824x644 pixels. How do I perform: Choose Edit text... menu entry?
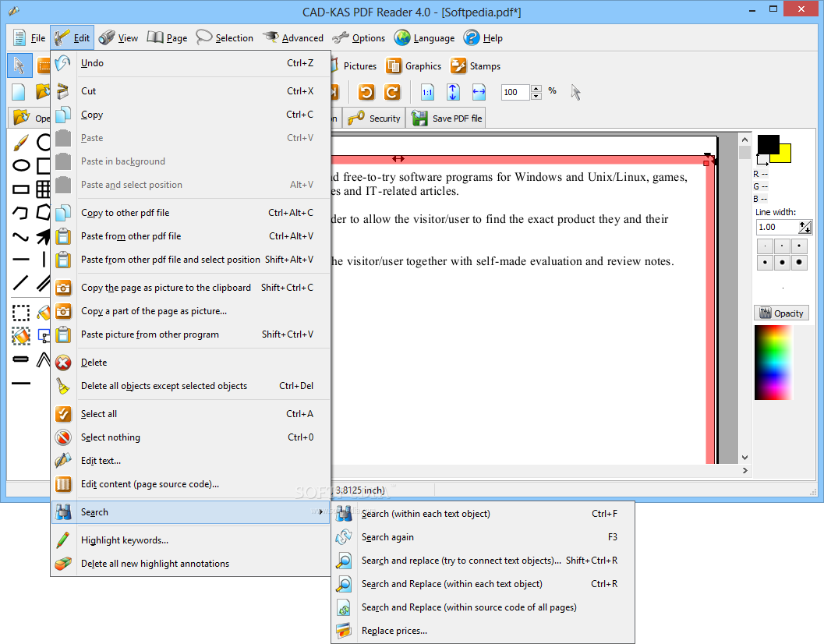191,461
